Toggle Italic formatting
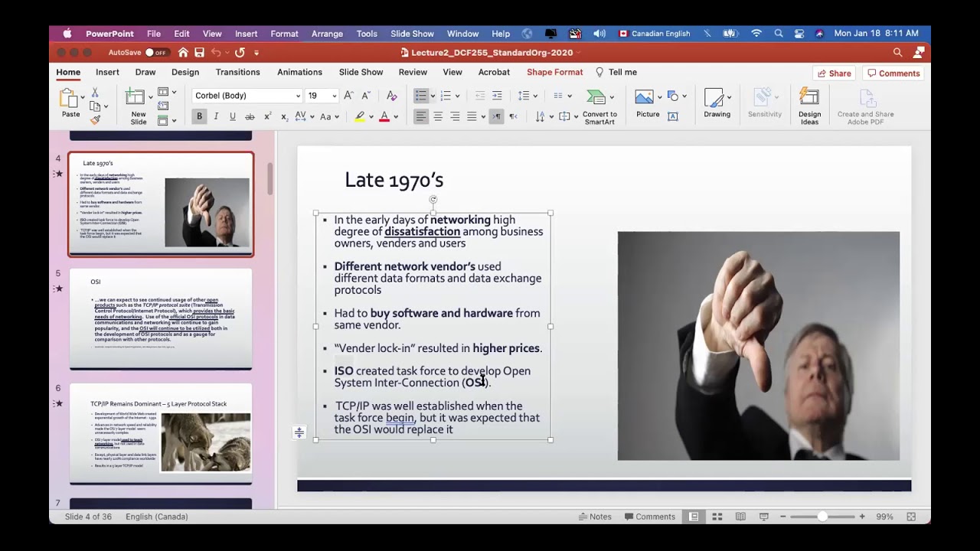This screenshot has height=551, width=980. pyautogui.click(x=216, y=116)
